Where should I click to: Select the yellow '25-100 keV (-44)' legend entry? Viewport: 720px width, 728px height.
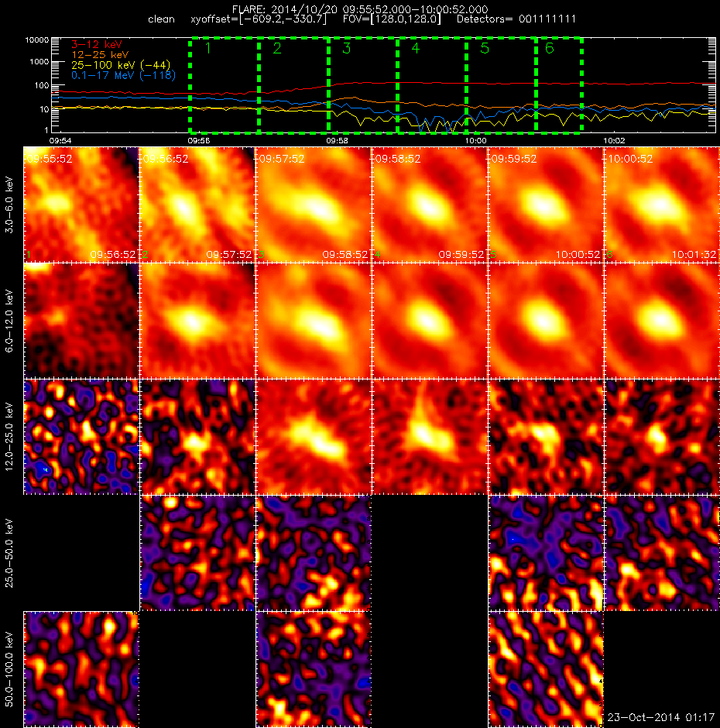click(x=121, y=65)
